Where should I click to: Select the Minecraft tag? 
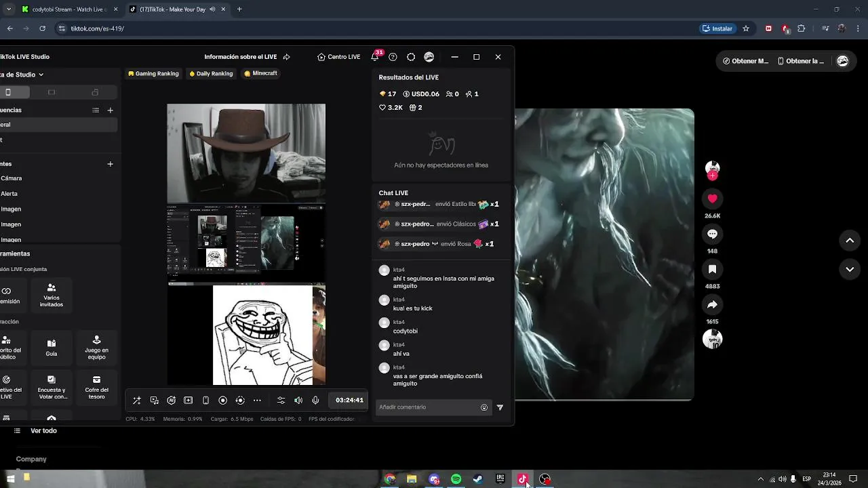(x=260, y=73)
